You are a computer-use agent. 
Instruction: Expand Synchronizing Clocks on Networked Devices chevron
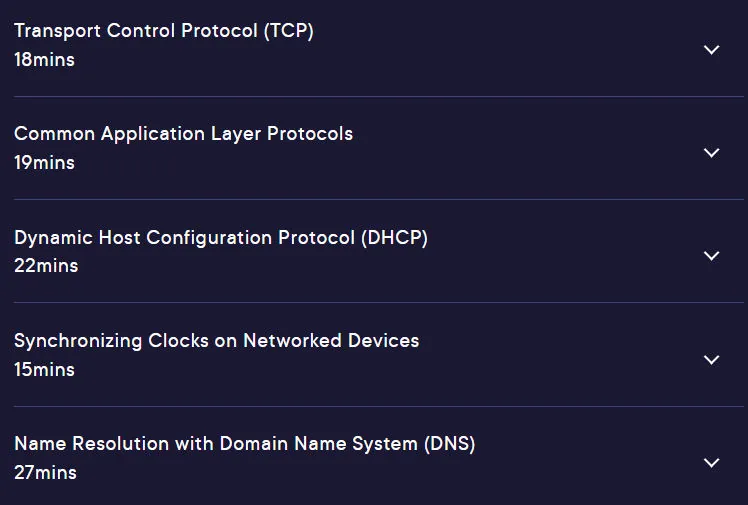(x=711, y=360)
